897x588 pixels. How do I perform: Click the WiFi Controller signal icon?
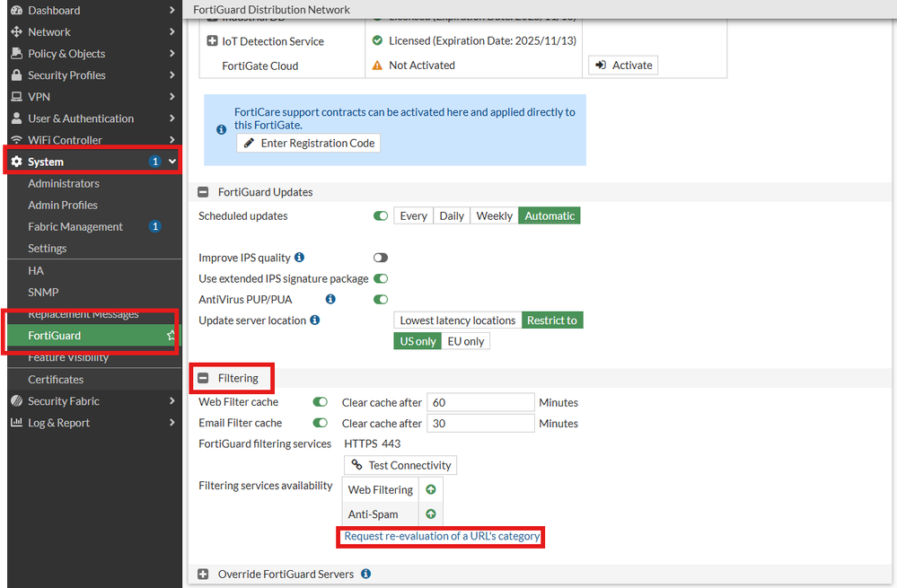pyautogui.click(x=16, y=140)
